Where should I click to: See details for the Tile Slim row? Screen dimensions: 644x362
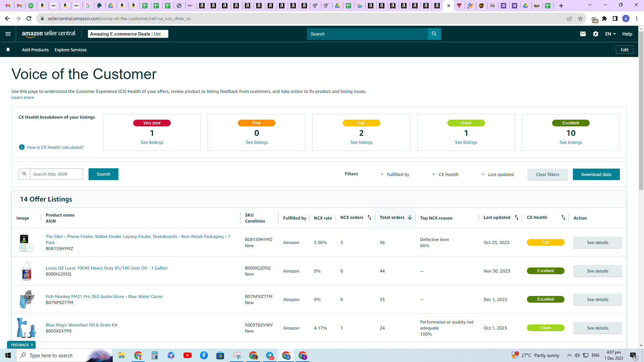[x=597, y=242]
